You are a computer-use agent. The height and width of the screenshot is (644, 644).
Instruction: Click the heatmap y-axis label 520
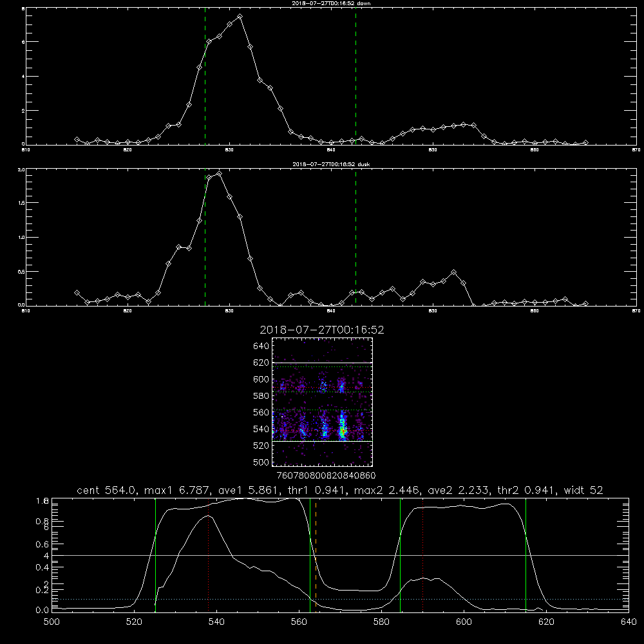click(x=261, y=446)
